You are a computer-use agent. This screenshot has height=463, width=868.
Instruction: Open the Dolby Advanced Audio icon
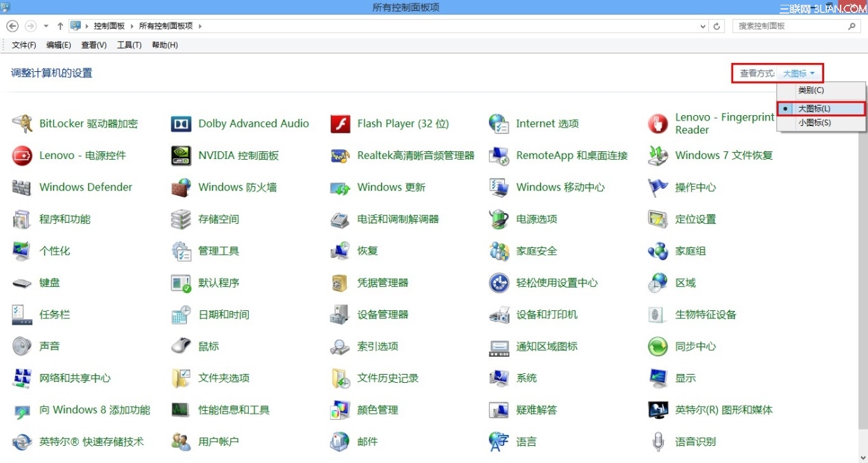(x=181, y=124)
